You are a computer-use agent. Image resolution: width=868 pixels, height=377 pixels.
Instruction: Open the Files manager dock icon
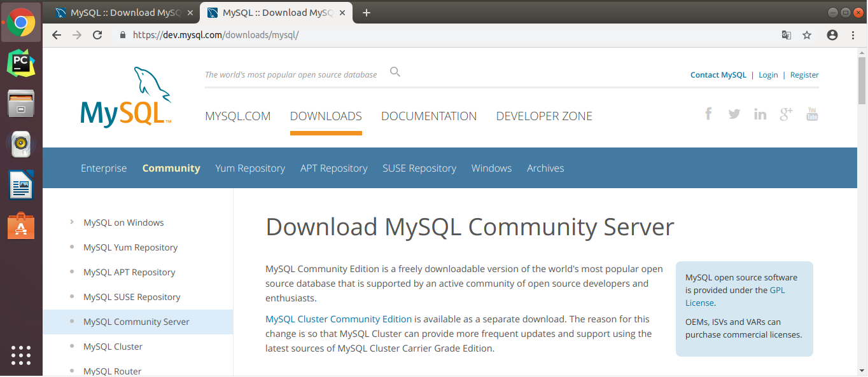point(21,104)
